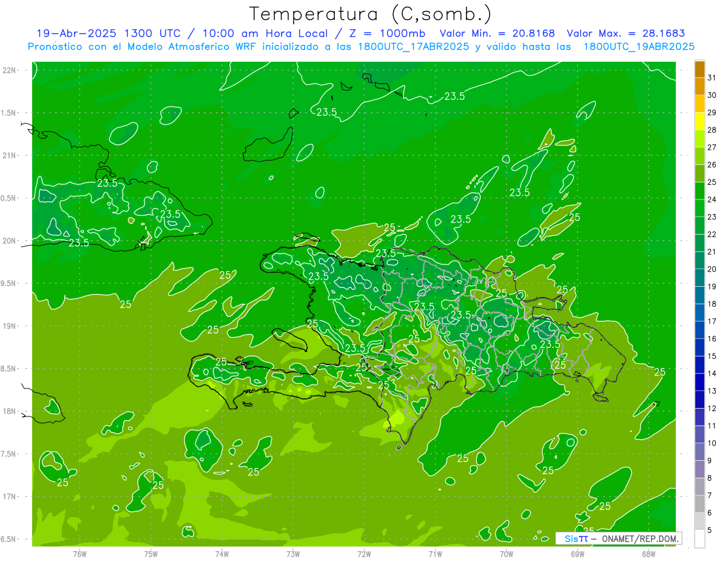The width and height of the screenshot is (728, 562).
Task: Click the '19N' latitude axis label
Action: point(8,326)
